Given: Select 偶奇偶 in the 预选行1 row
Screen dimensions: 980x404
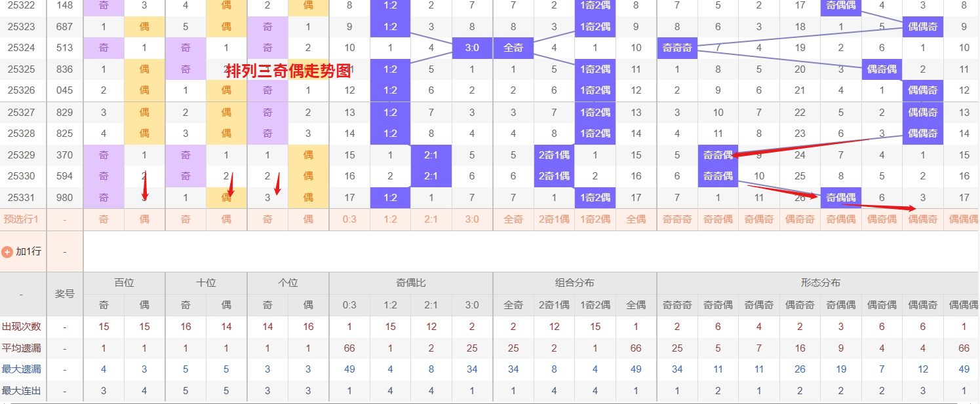Looking at the screenshot, I should pos(882,219).
